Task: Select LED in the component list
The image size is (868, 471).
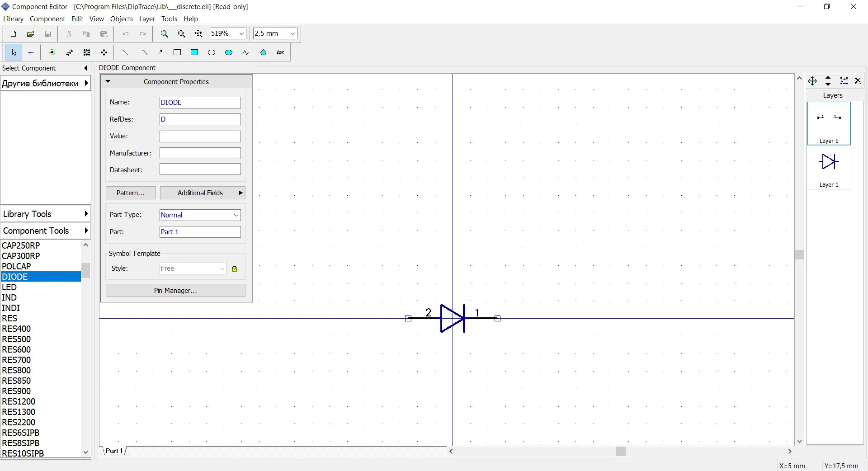Action: point(41,287)
